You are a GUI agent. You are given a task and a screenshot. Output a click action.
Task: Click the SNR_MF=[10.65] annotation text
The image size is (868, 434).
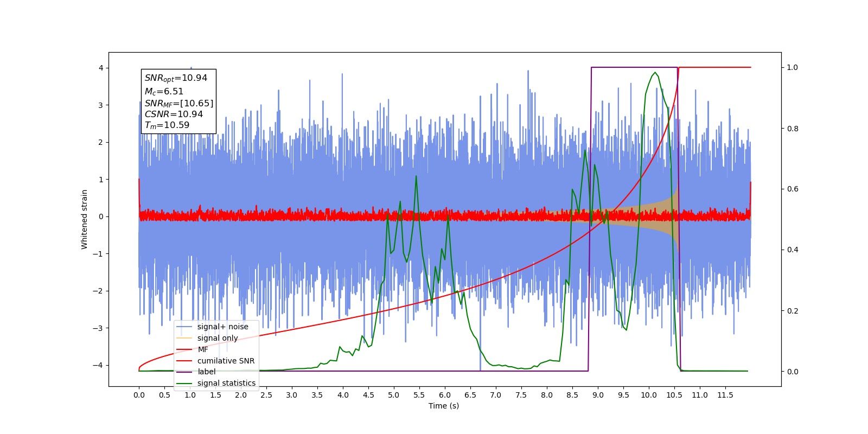click(179, 103)
